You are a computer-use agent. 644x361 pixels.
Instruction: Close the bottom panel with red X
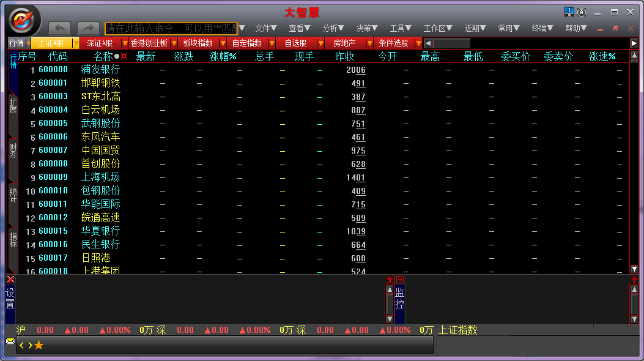pyautogui.click(x=10, y=280)
